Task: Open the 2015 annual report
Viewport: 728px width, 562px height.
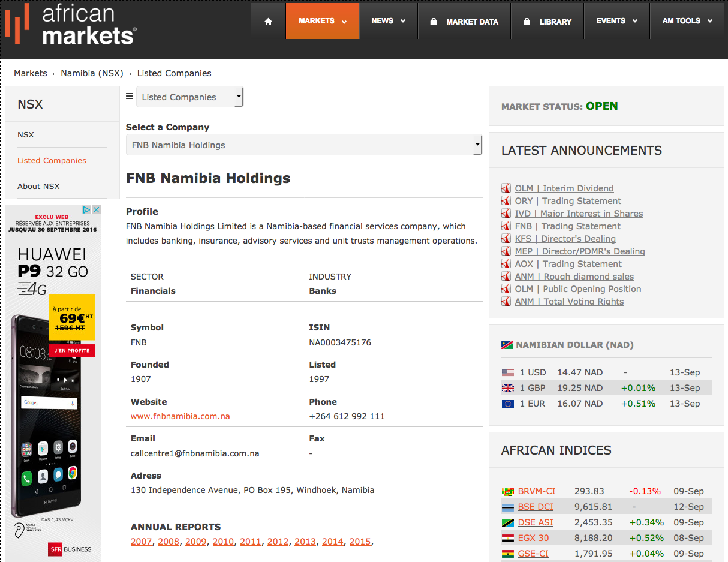Action: pos(360,542)
